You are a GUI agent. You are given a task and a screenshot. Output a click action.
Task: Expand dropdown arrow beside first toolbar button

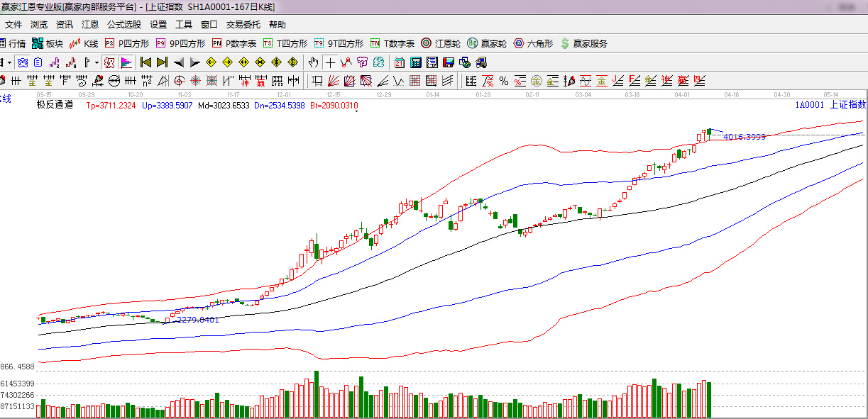click(9, 62)
